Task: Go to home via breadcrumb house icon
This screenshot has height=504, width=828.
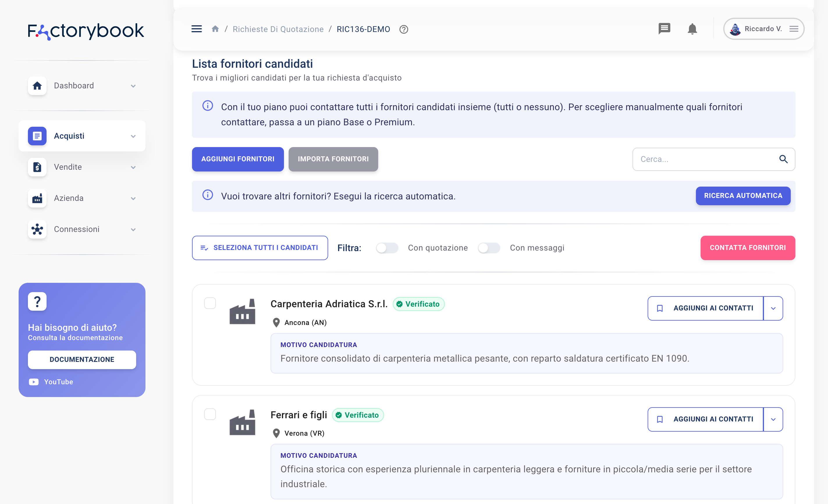Action: click(215, 29)
